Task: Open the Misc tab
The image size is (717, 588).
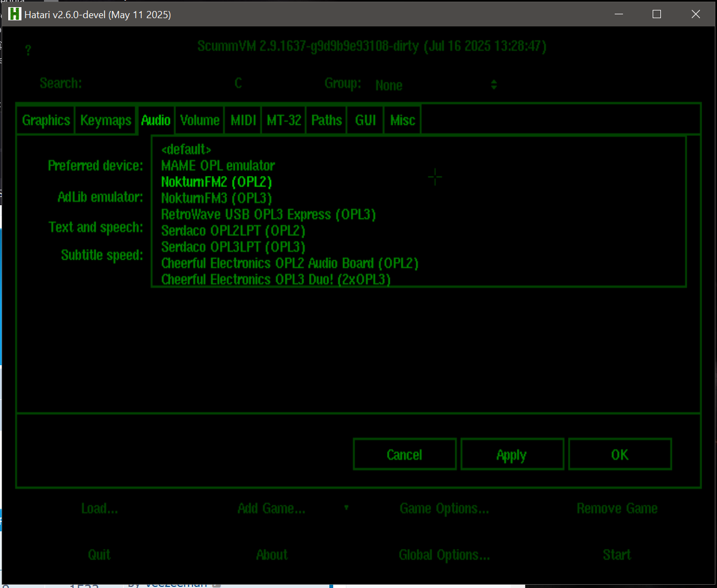Action: (402, 120)
